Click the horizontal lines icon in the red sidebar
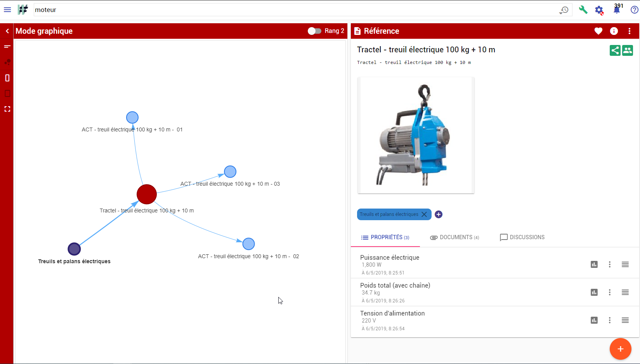This screenshot has height=364, width=640. pos(7,47)
